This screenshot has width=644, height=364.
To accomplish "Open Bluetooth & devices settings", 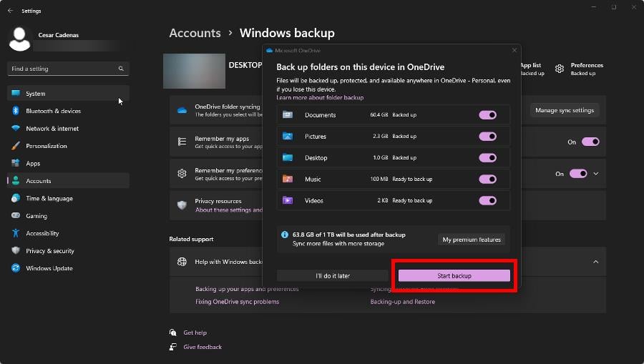I will coord(53,112).
